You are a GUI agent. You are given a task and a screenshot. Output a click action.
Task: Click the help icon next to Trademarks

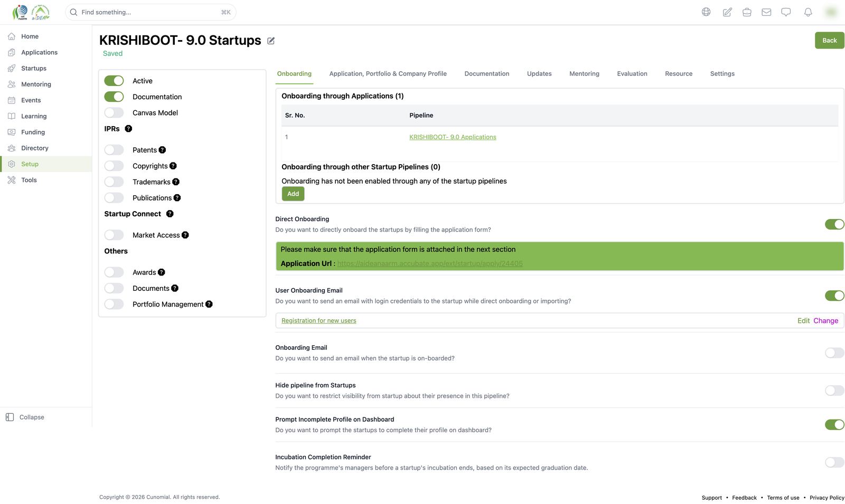176,182
